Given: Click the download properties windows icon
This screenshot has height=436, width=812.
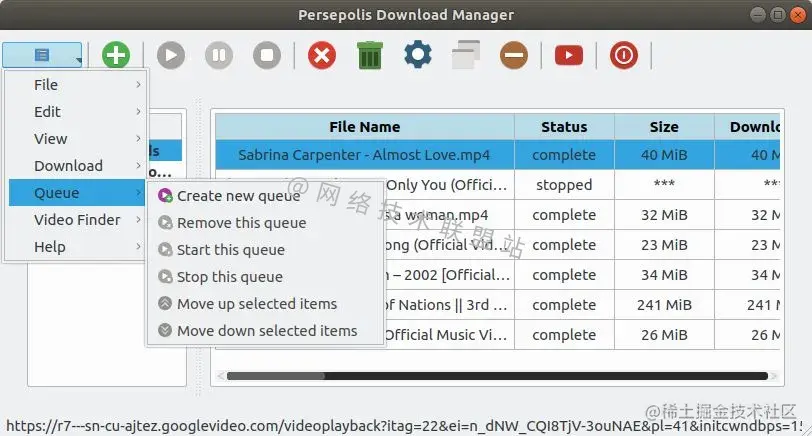Looking at the screenshot, I should [x=466, y=55].
